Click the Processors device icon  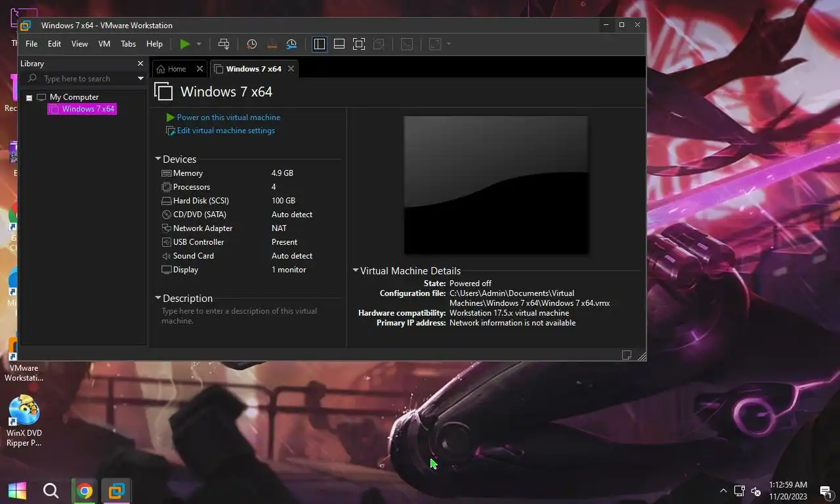pyautogui.click(x=166, y=187)
